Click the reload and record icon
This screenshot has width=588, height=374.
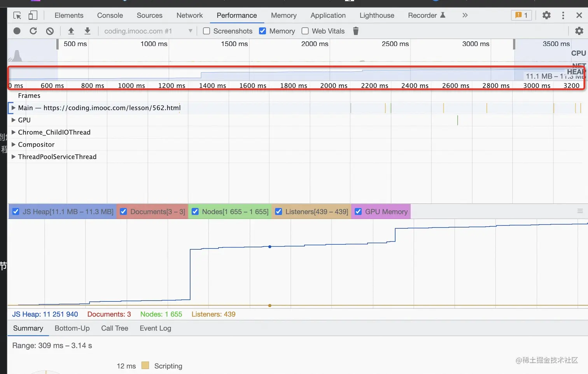point(33,31)
